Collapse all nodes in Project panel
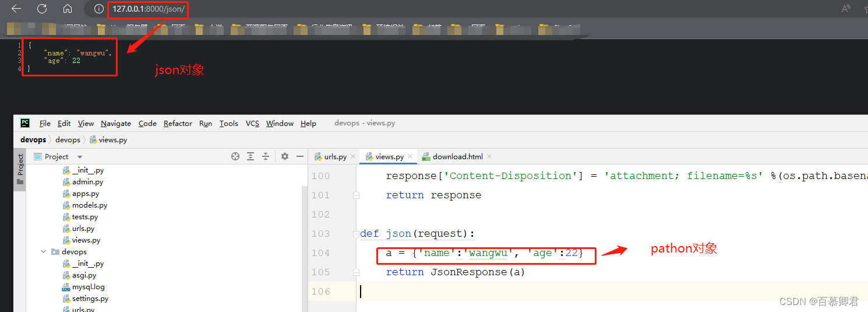The image size is (868, 312). pyautogui.click(x=266, y=156)
